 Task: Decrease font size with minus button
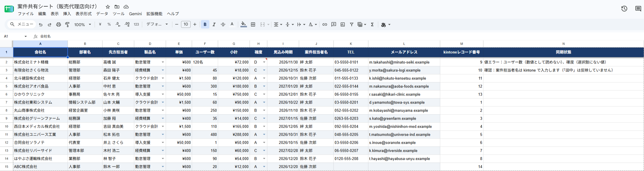click(177, 25)
